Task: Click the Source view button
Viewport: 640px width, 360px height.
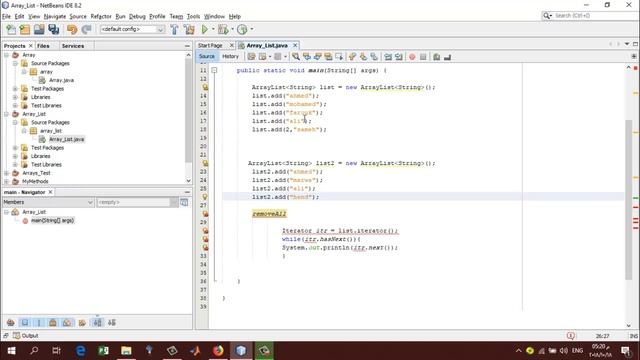Action: tap(207, 56)
